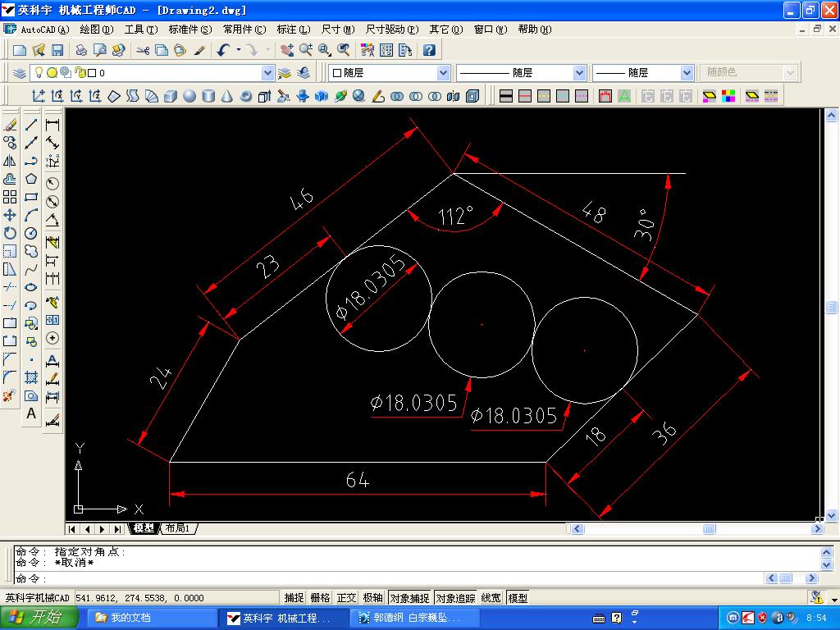Select the Spline curve tool
The height and width of the screenshot is (630, 840).
pyautogui.click(x=31, y=269)
